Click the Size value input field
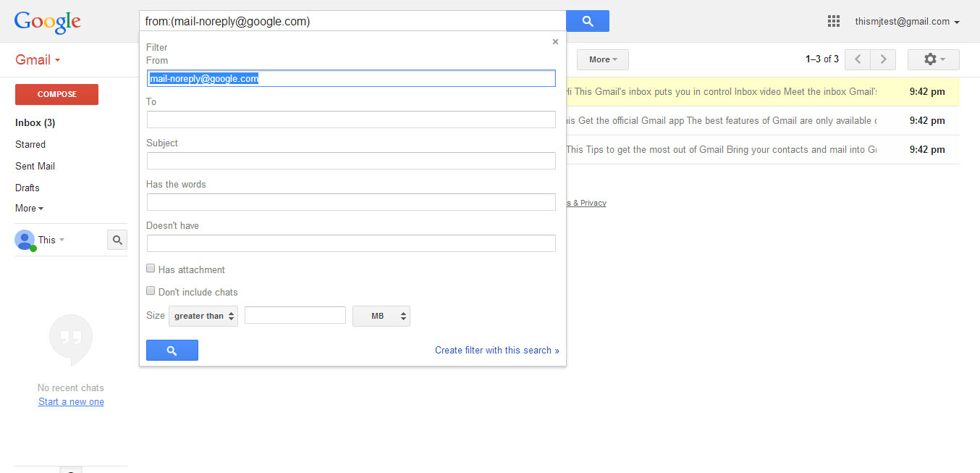This screenshot has height=473, width=980. click(295, 315)
